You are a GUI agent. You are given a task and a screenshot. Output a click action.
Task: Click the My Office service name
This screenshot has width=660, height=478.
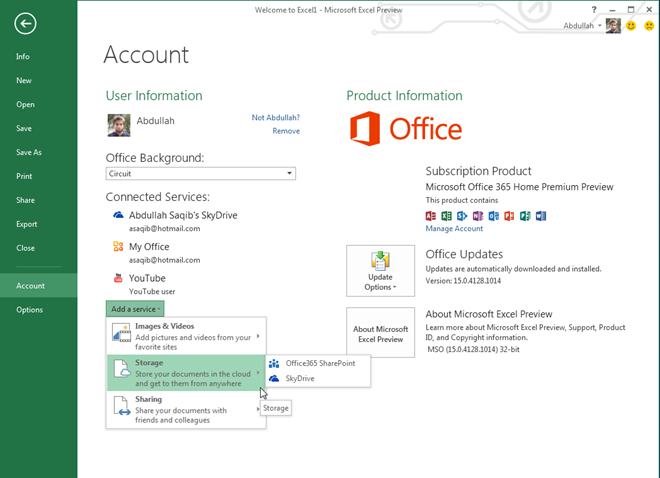pos(149,247)
